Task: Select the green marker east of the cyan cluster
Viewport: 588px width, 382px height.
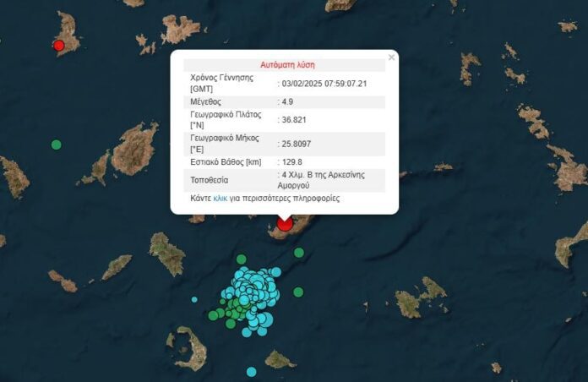Action: pyautogui.click(x=298, y=292)
